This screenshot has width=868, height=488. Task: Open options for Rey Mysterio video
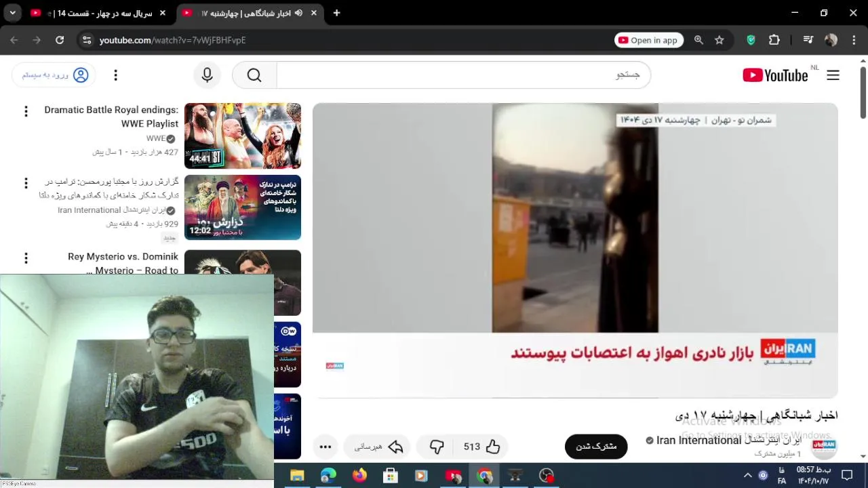point(26,258)
